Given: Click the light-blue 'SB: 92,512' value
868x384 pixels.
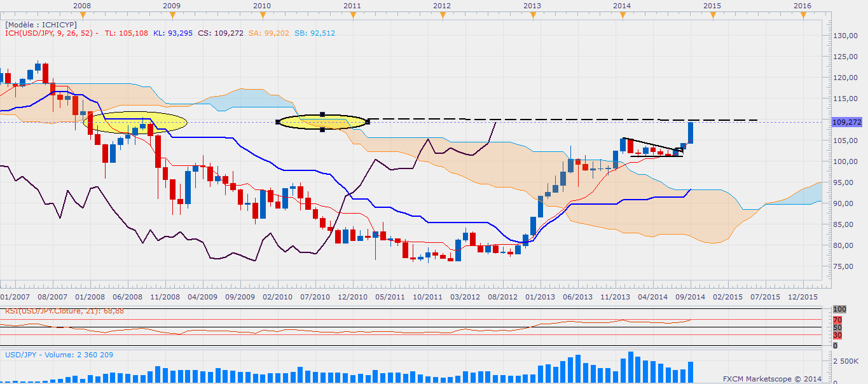Looking at the screenshot, I should click(x=314, y=33).
